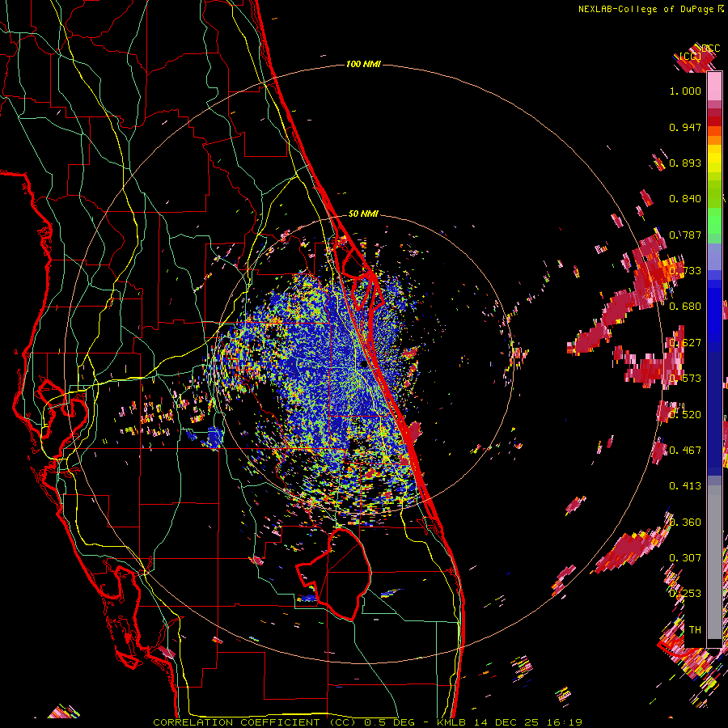The height and width of the screenshot is (728, 728).
Task: Click the 0.787 legend value
Action: pos(685,235)
